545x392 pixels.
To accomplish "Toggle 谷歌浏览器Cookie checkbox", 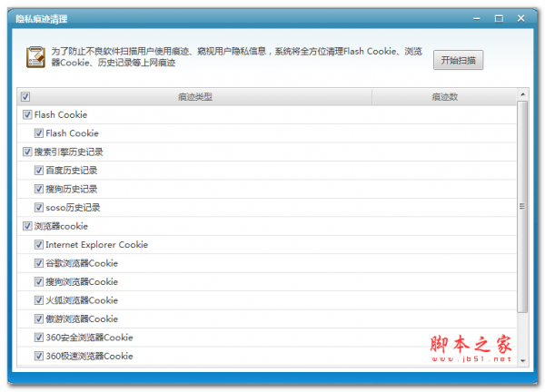I will 38,263.
